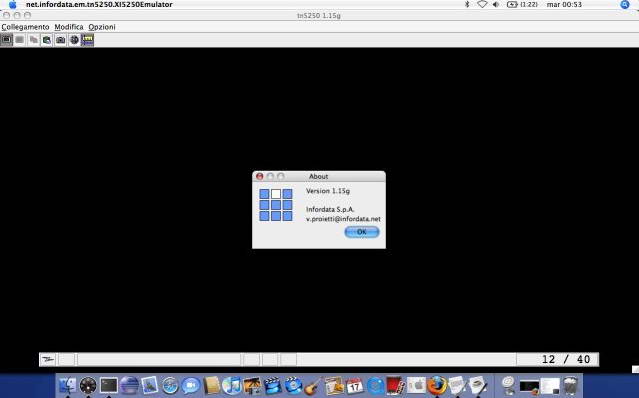
Task: Open System Preferences from the Dock
Action: (416, 385)
